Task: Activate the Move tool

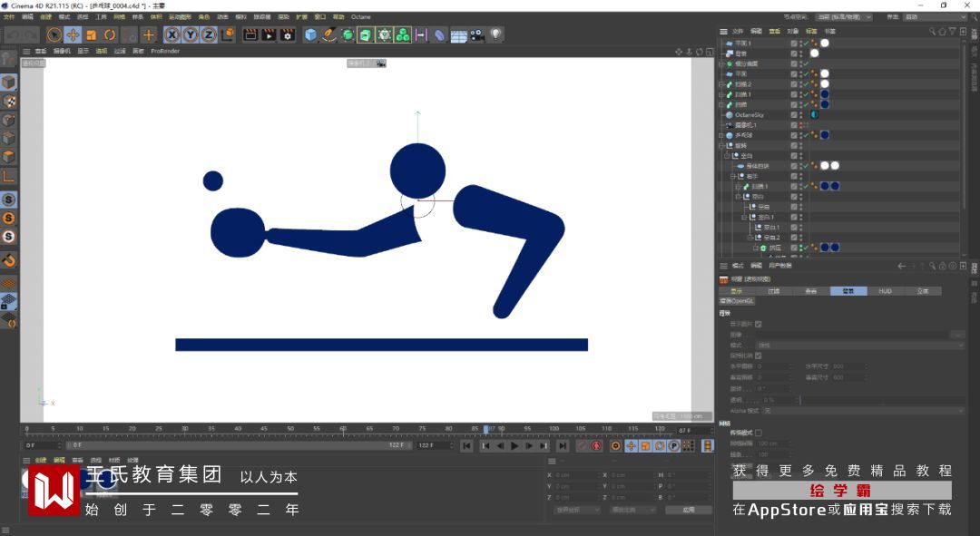Action: tap(73, 35)
